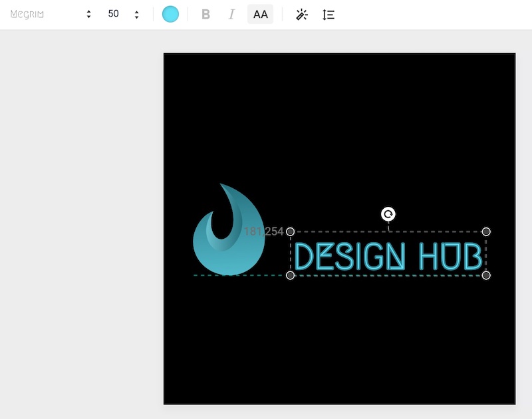Click the bottom-left resize handle of text box
This screenshot has height=419, width=532.
290,275
